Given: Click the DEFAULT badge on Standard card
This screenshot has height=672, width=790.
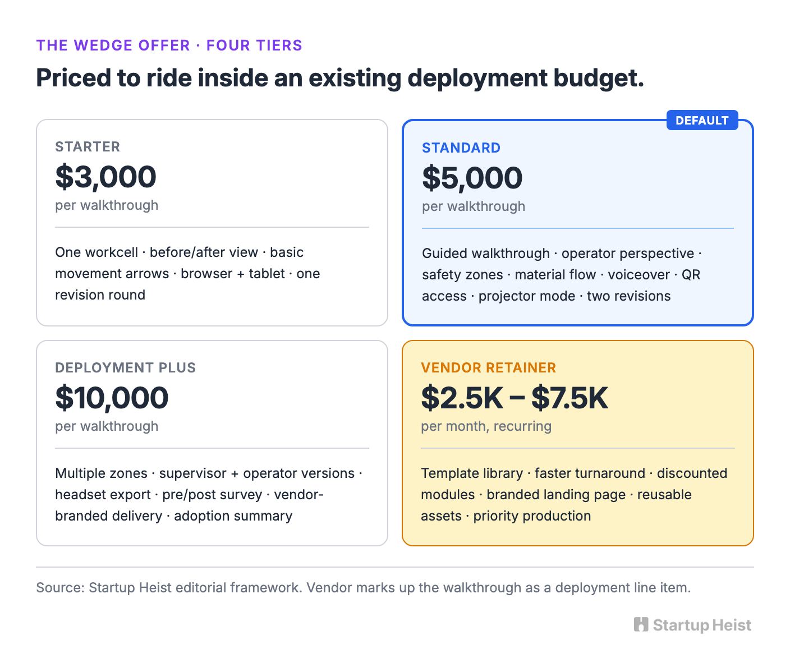Looking at the screenshot, I should point(702,120).
